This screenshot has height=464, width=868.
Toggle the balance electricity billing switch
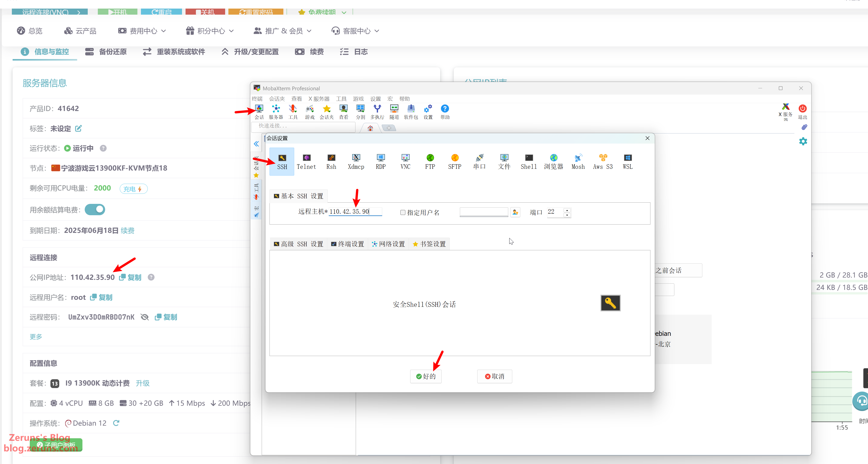[x=95, y=209]
